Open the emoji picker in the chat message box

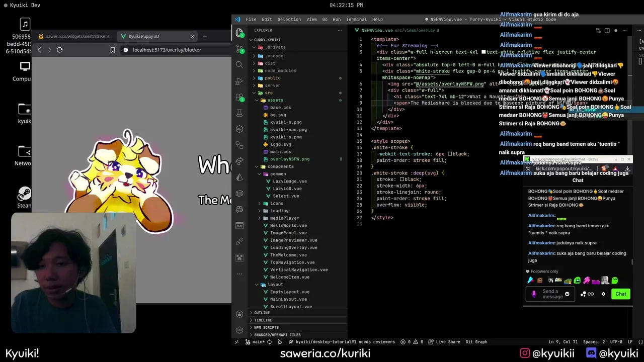point(567,294)
